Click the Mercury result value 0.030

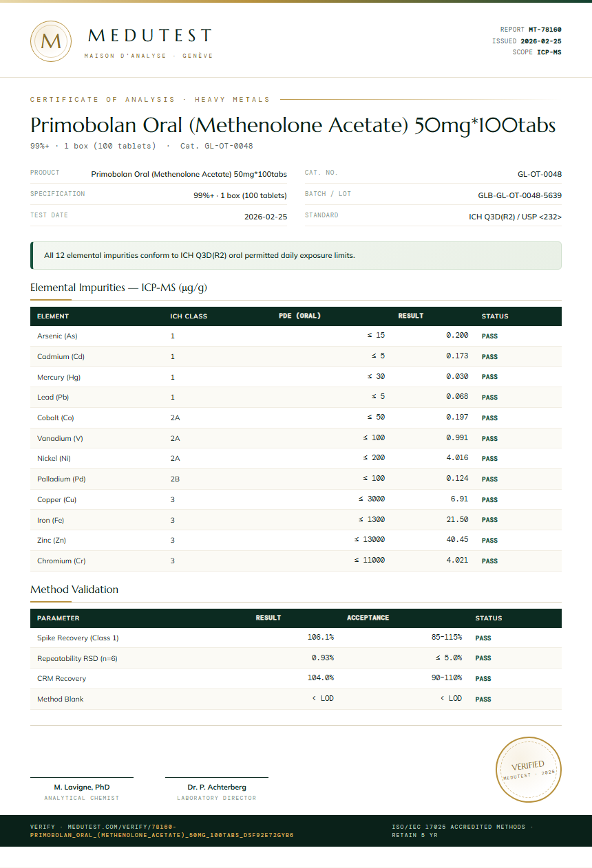tap(457, 377)
